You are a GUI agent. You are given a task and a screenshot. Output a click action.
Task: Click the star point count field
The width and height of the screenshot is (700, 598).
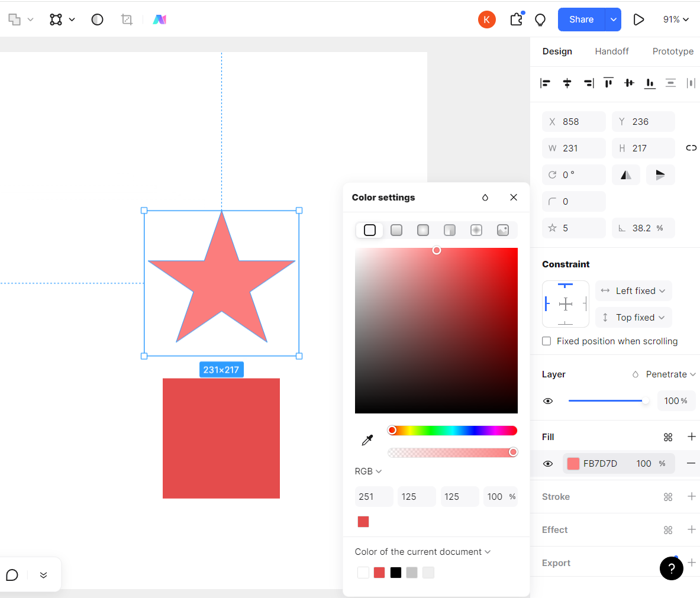(x=573, y=228)
